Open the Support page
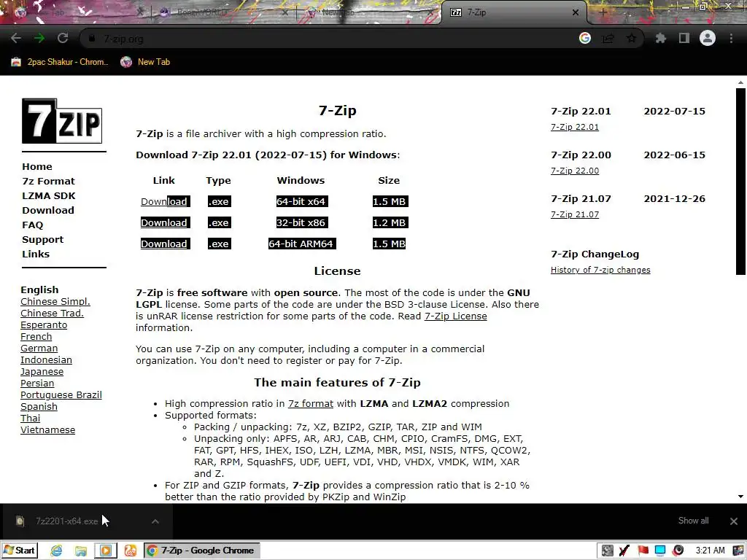The height and width of the screenshot is (560, 747). pos(42,239)
